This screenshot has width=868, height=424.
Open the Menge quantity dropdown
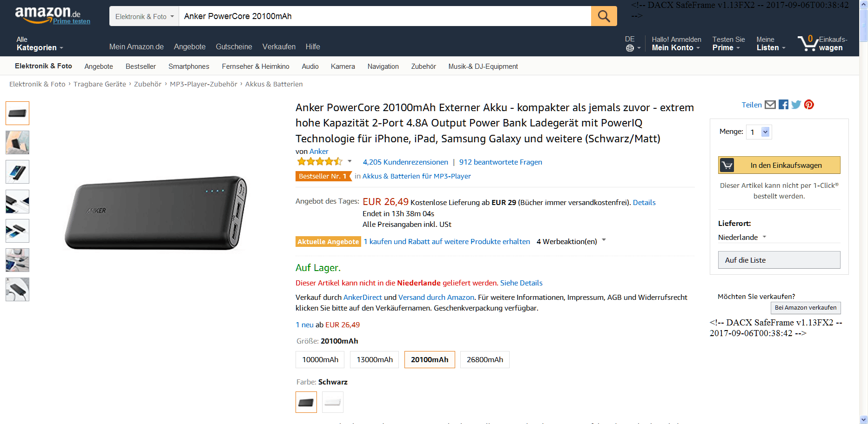[x=759, y=132]
